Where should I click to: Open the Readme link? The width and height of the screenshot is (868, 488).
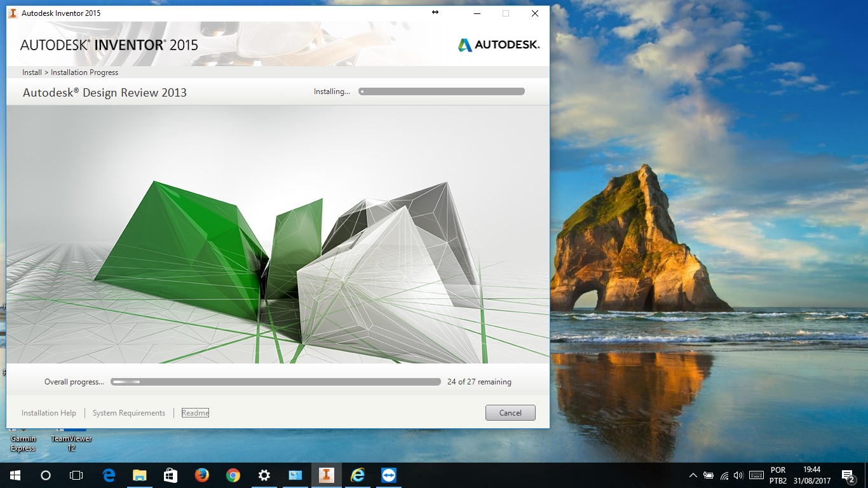(x=194, y=412)
